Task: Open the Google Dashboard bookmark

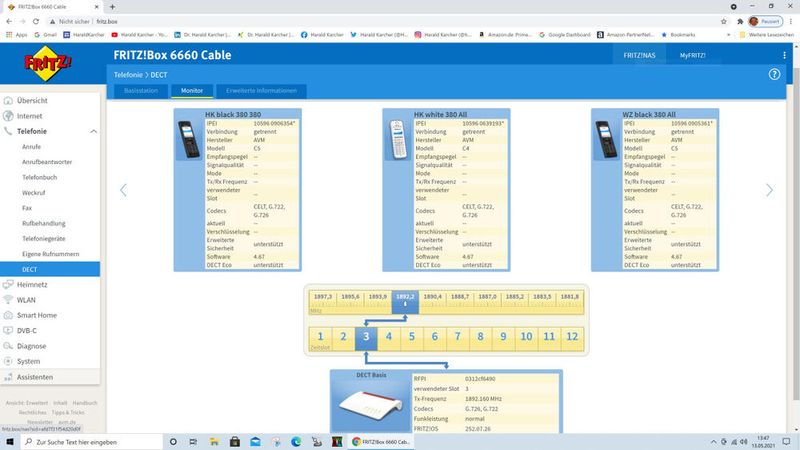Action: pyautogui.click(x=564, y=35)
